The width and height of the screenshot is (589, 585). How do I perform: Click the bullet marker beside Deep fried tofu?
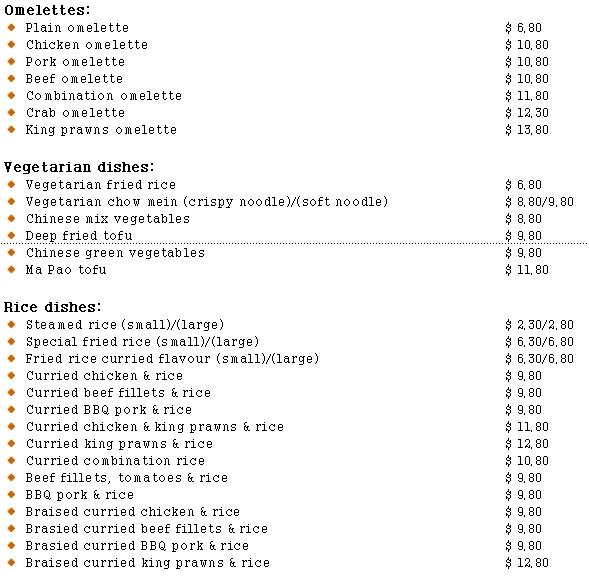[x=12, y=236]
